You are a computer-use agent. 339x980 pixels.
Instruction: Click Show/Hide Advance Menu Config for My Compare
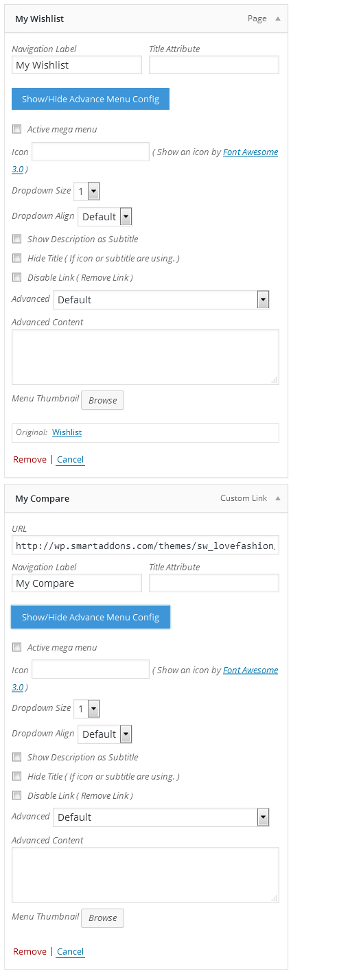tap(91, 617)
